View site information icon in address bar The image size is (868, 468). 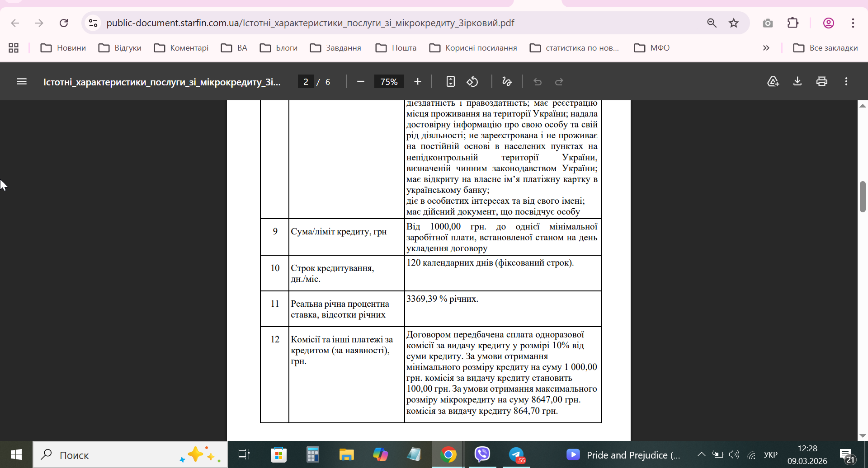click(x=93, y=23)
